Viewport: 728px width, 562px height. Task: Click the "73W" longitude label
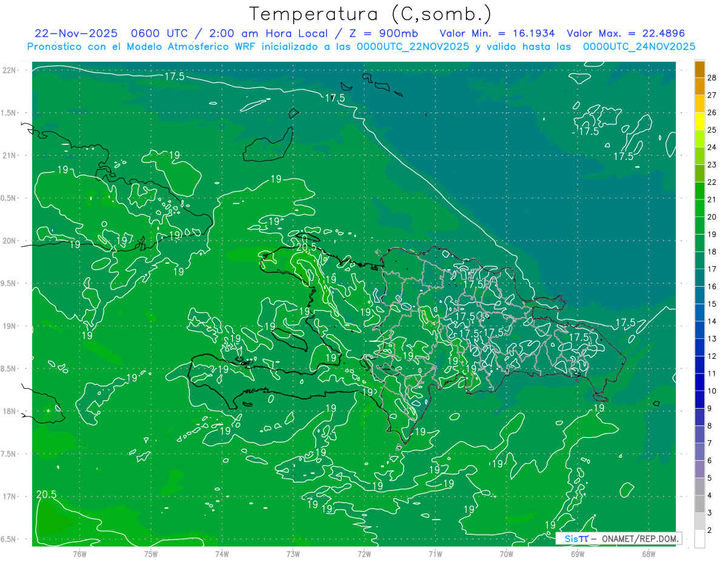pos(293,553)
